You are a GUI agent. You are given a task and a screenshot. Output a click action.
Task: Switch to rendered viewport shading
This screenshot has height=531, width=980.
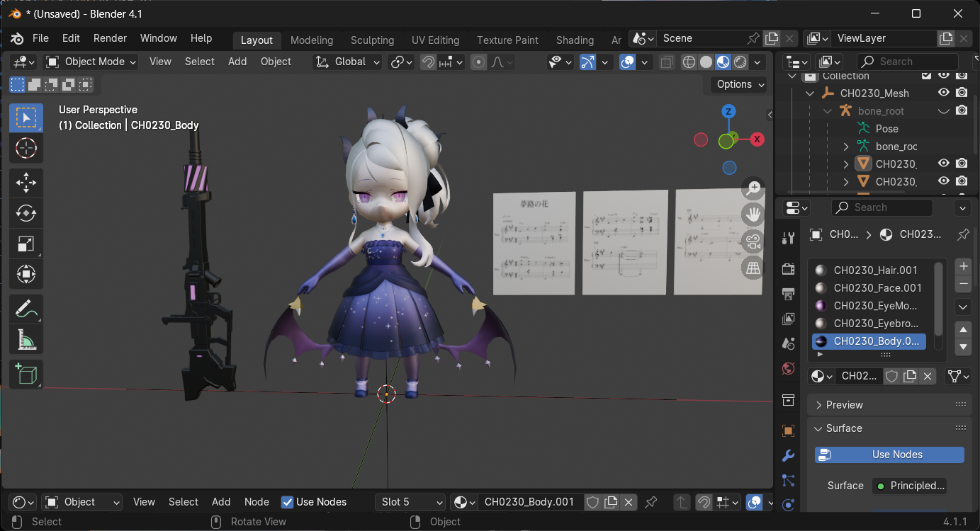point(740,62)
